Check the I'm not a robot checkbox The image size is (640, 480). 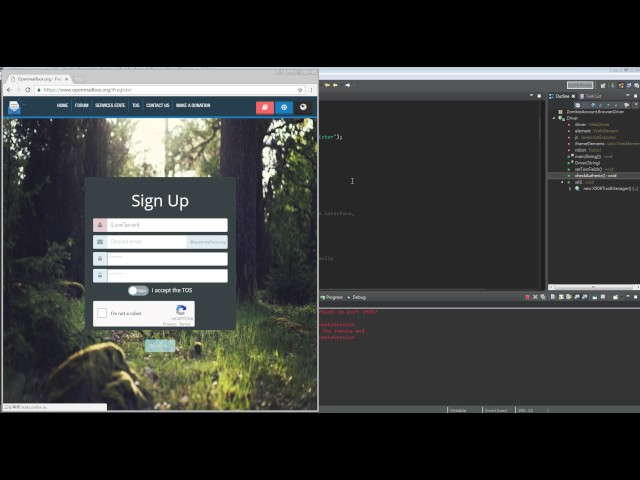(x=102, y=313)
